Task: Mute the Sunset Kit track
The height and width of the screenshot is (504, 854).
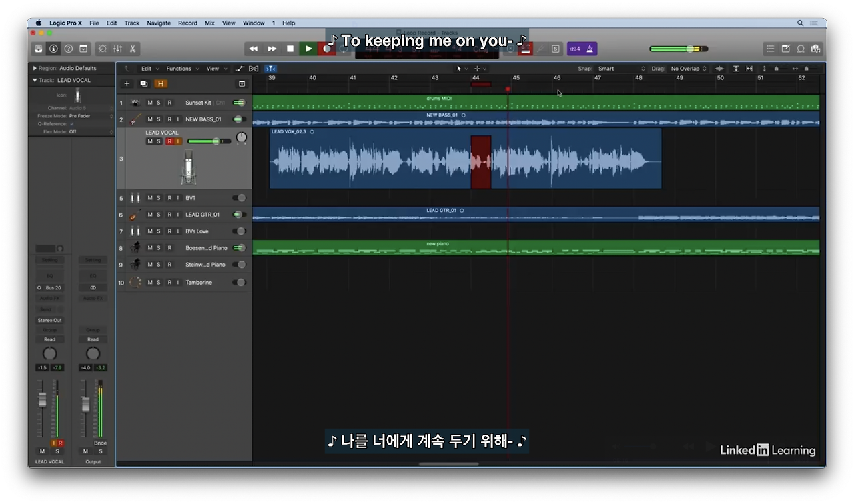Action: point(150,103)
